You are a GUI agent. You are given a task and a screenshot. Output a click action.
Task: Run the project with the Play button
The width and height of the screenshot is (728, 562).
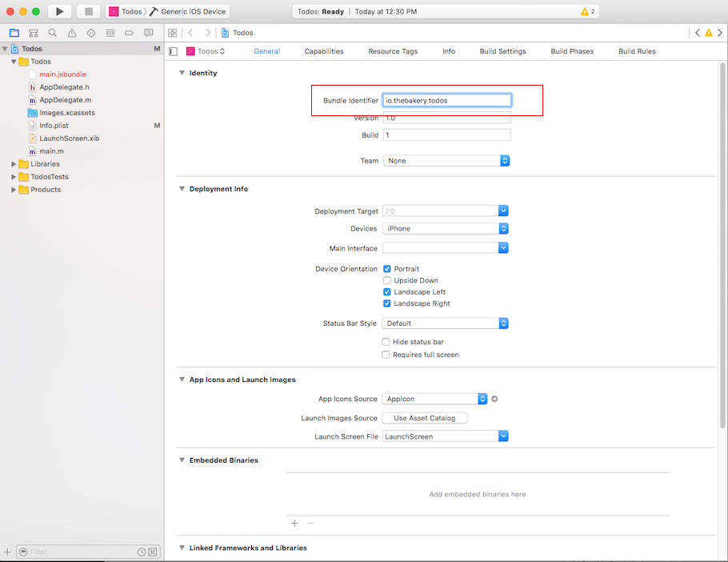coord(59,11)
